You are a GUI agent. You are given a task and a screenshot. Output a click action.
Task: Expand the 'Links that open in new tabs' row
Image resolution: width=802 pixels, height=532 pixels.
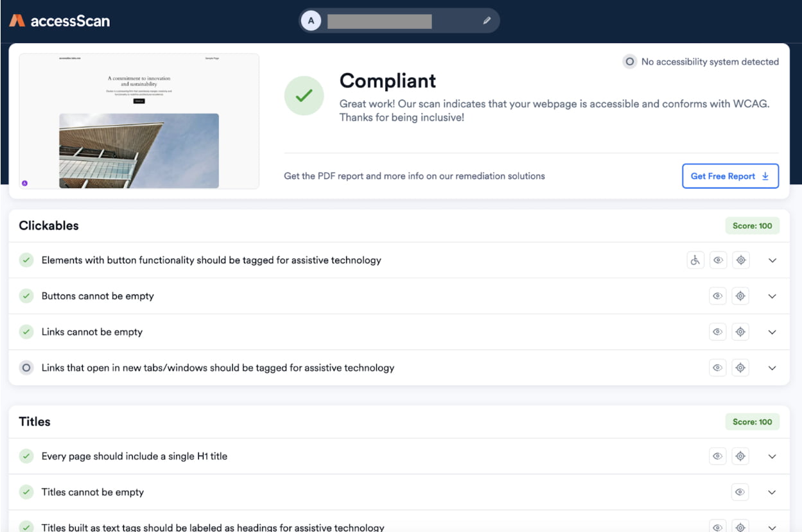tap(772, 368)
